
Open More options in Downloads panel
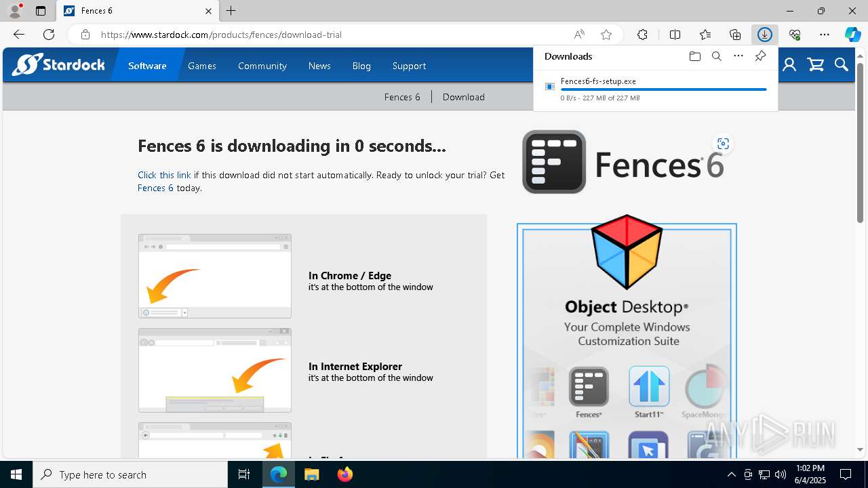[738, 56]
